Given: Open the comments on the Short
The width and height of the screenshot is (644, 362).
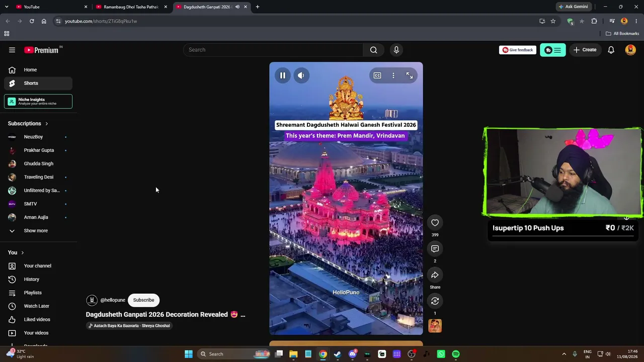Looking at the screenshot, I should [435, 249].
